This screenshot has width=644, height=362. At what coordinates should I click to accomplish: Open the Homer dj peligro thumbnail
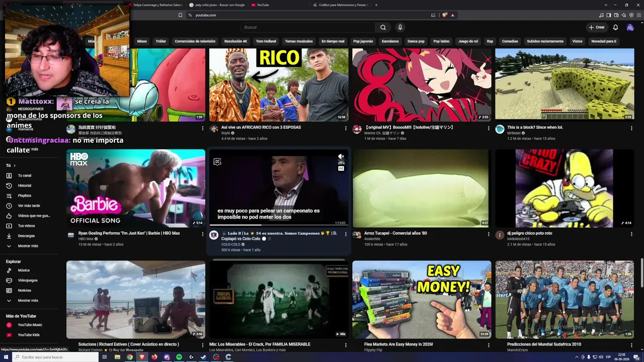565,188
